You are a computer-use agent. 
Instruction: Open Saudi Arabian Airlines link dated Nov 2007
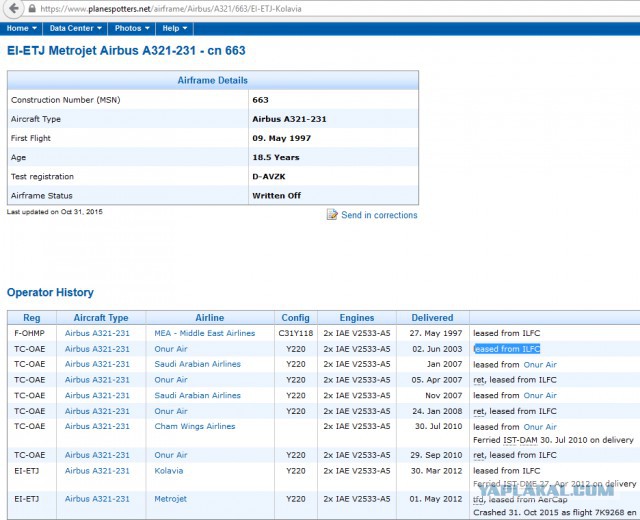198,396
